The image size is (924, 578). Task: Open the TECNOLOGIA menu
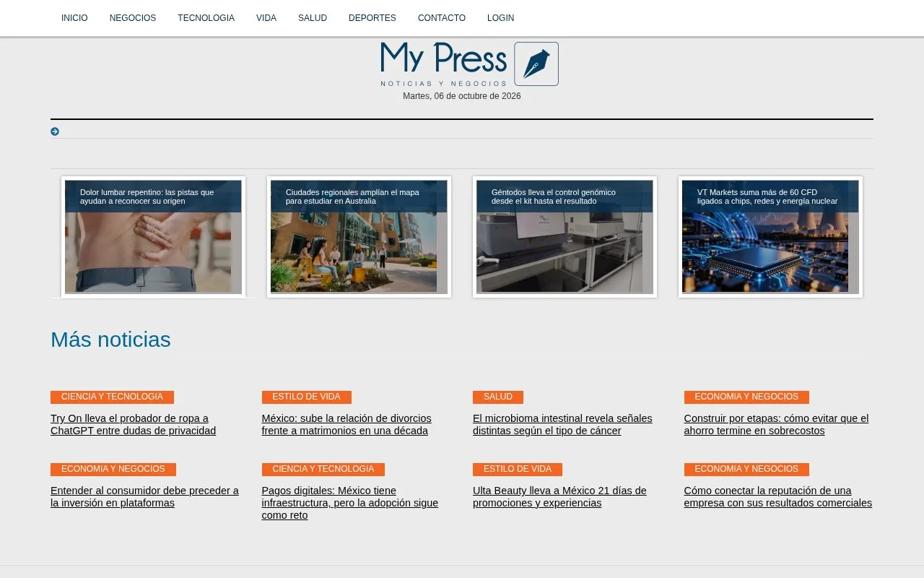(x=206, y=18)
